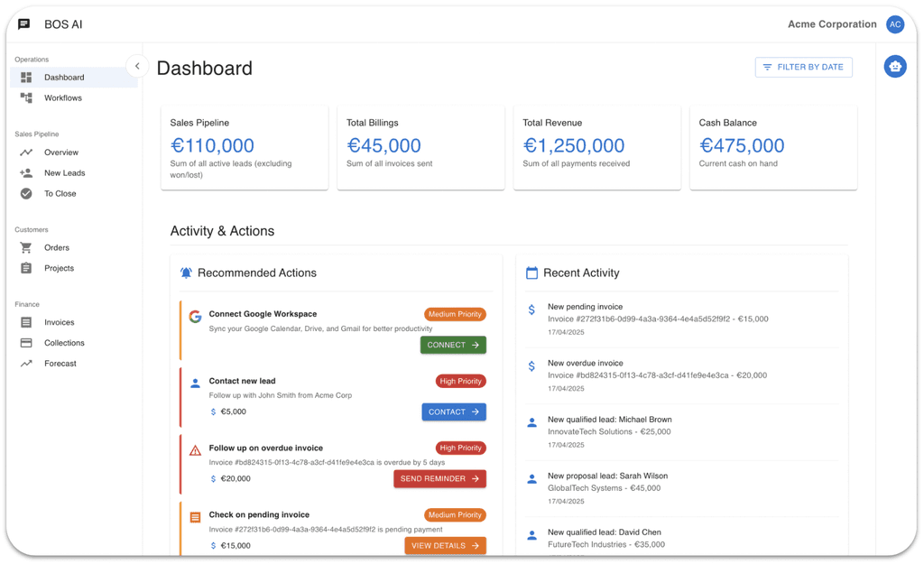Viewport: 924px width, 564px height.
Task: Click the 'New overdue invoice' activity title
Action: [585, 363]
